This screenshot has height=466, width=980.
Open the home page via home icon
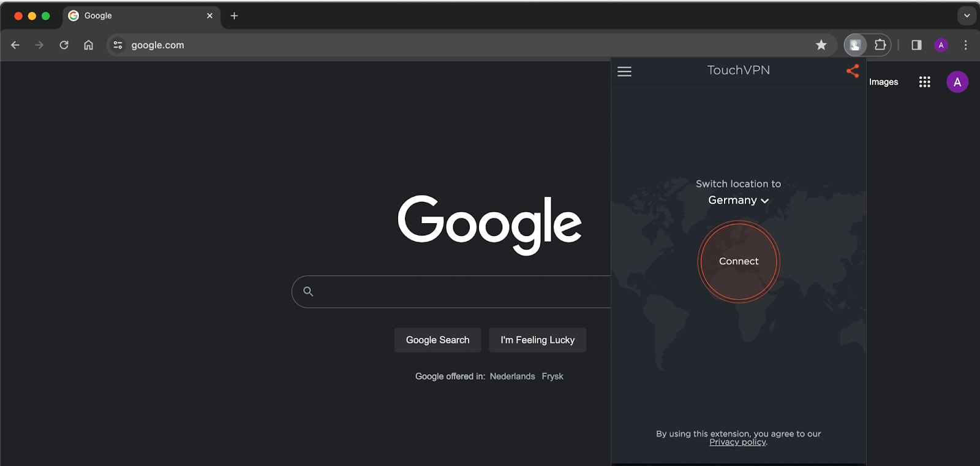point(88,45)
